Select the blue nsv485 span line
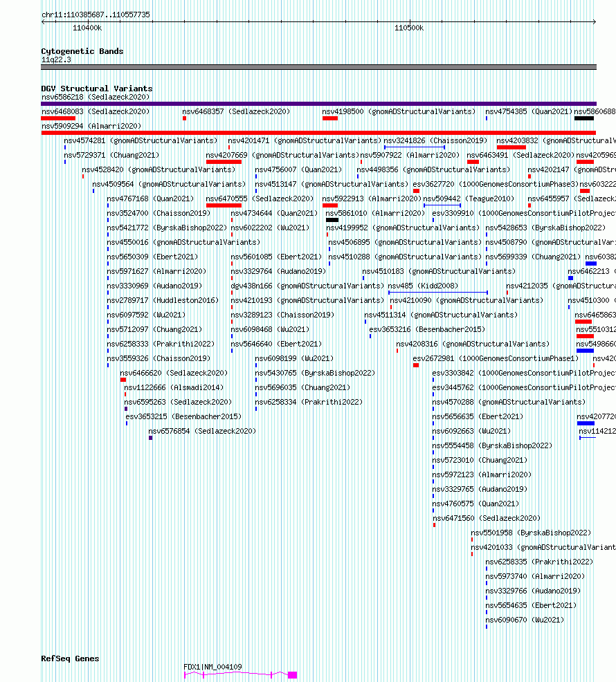 [438, 293]
